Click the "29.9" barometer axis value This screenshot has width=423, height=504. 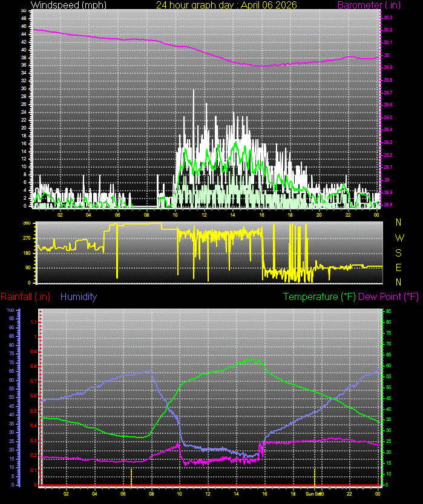coord(388,68)
